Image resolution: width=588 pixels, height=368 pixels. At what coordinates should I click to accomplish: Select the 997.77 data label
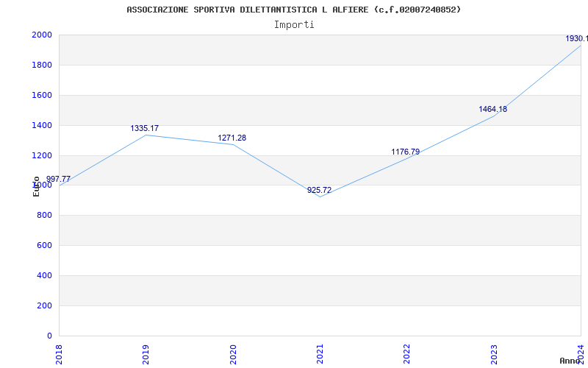[59, 179]
